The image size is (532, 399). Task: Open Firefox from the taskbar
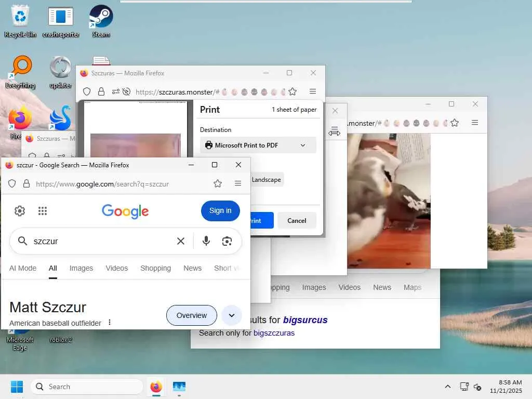(156, 387)
